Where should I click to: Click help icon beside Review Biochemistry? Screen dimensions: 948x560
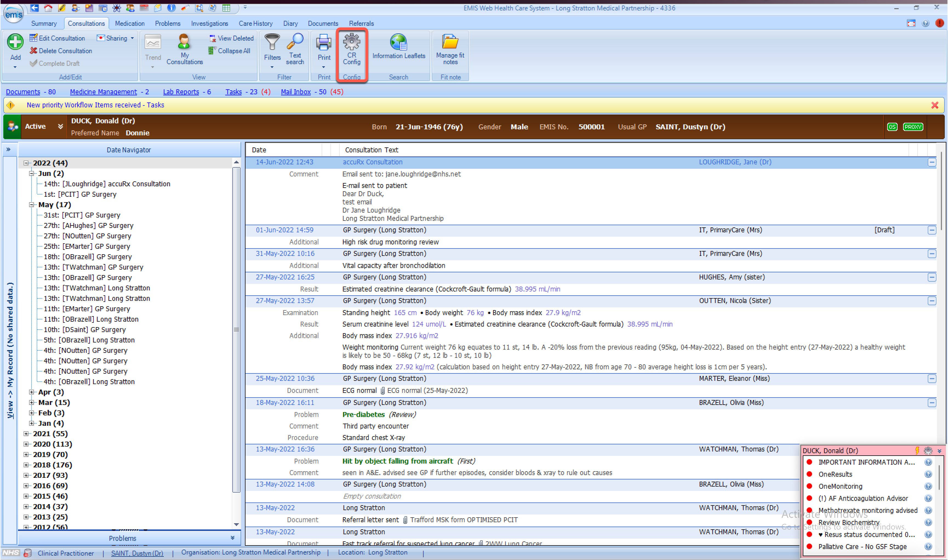928,523
